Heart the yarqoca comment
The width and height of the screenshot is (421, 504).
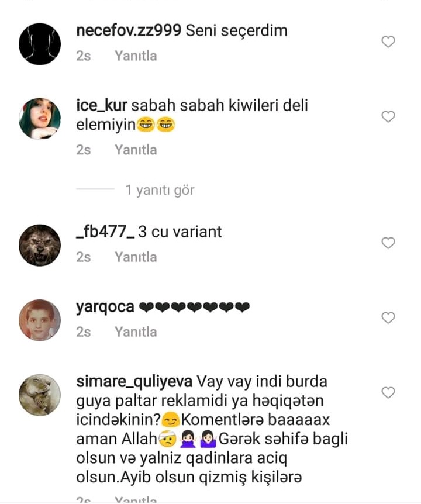[x=388, y=317]
